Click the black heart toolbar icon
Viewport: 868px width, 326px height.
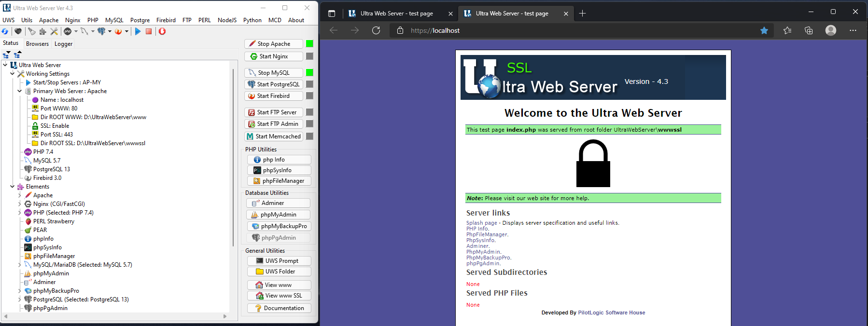tap(18, 31)
